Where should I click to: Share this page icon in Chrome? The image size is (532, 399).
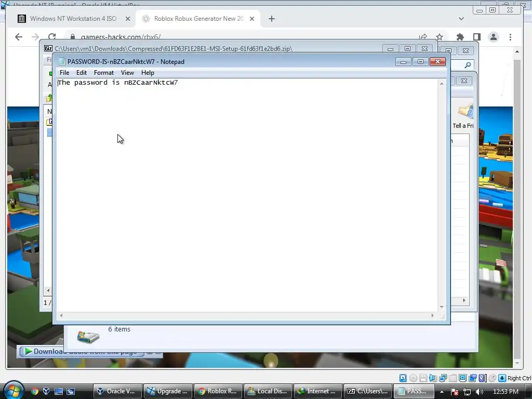(423, 37)
